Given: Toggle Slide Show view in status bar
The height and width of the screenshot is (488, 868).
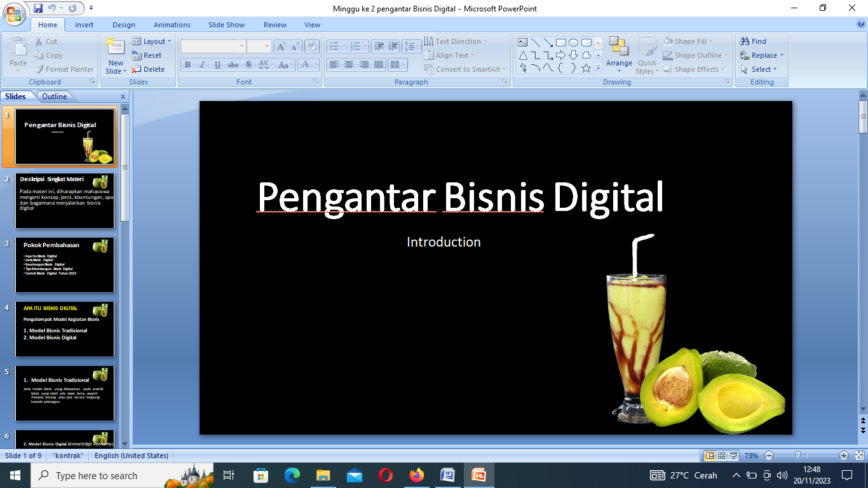Looking at the screenshot, I should click(x=733, y=456).
